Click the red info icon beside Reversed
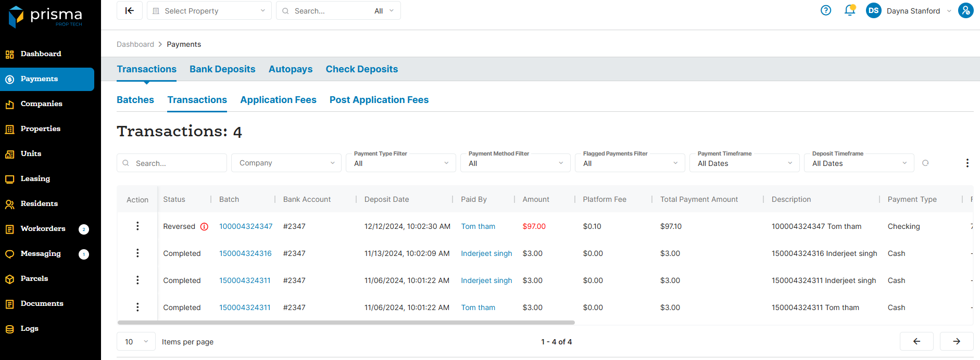980x360 pixels. click(204, 227)
